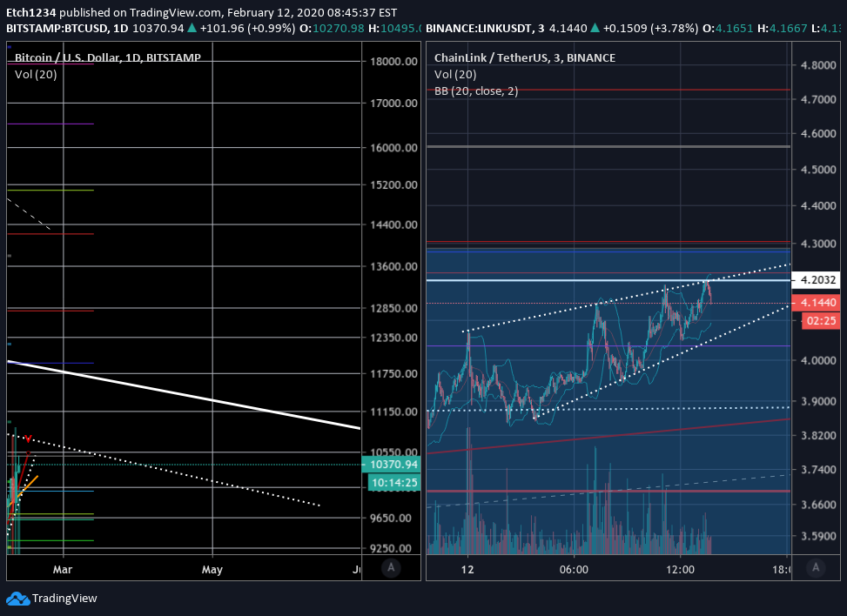Click the 4.6000 price axis label

(x=818, y=134)
